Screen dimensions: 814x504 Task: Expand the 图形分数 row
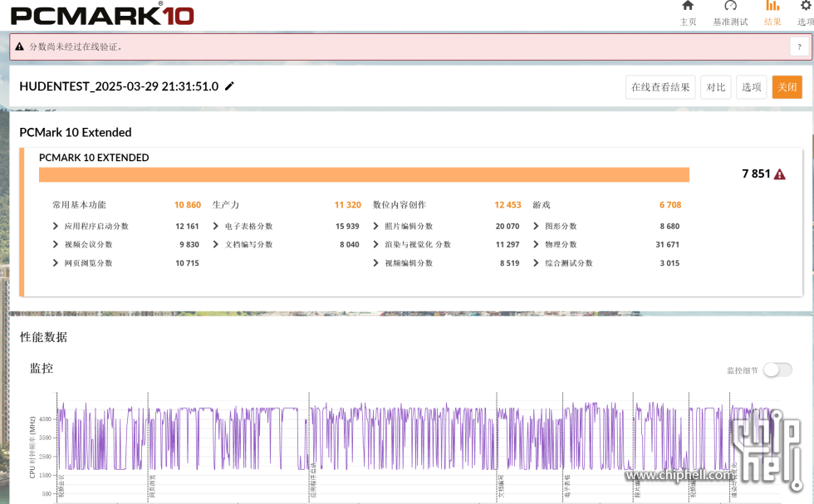pos(537,226)
